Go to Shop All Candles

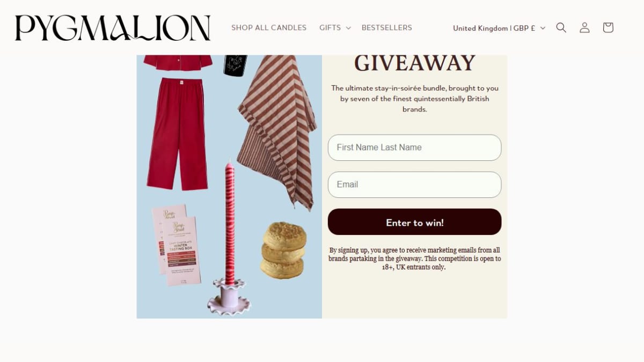[x=269, y=28]
